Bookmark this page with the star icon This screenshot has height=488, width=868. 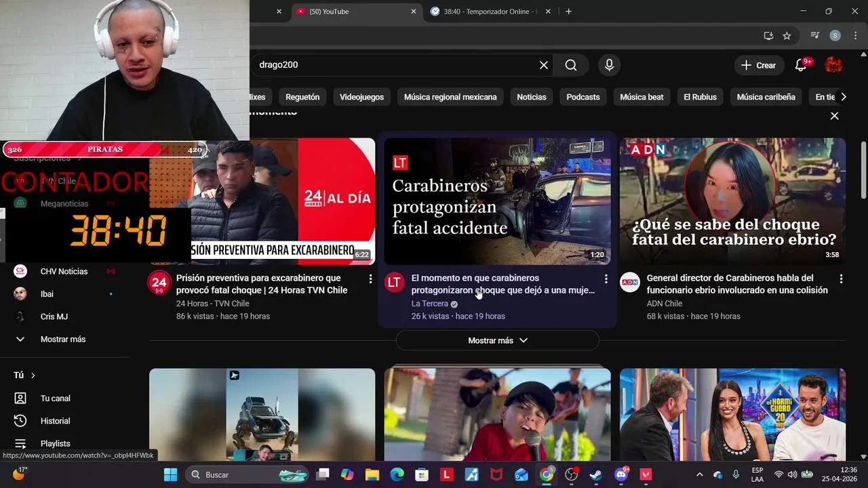tap(787, 36)
